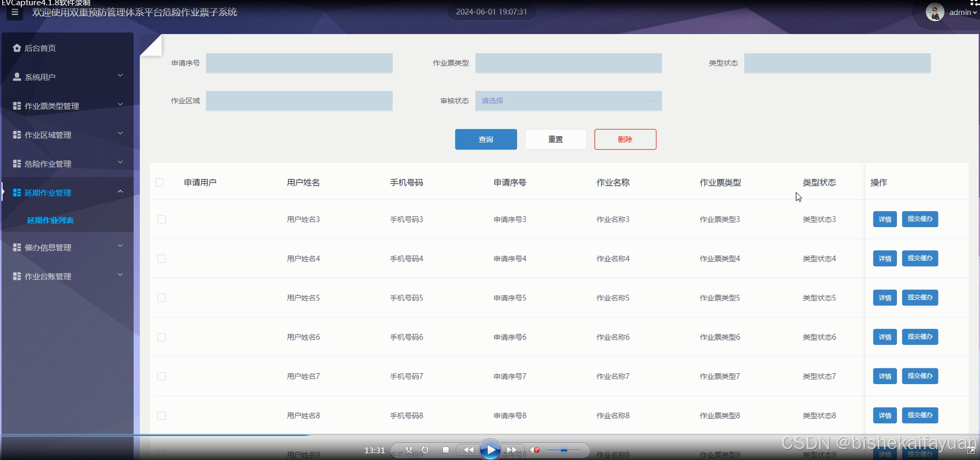Toggle repeat in the media player
The width and height of the screenshot is (980, 460).
(425, 450)
